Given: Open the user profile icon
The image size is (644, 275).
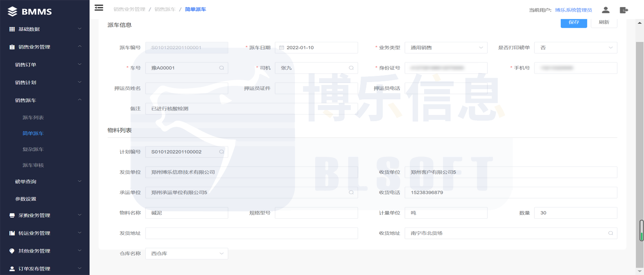Looking at the screenshot, I should 605,10.
